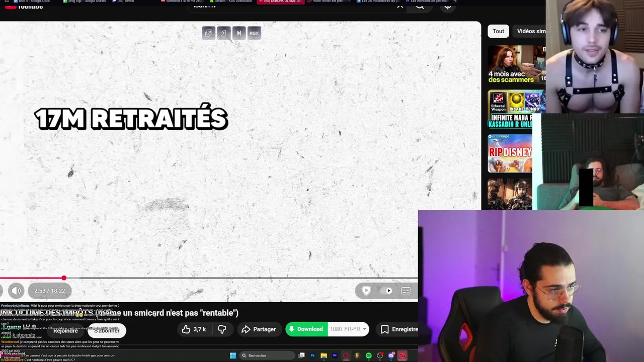
Task: Click the voice search microphone button
Action: tap(448, 6)
